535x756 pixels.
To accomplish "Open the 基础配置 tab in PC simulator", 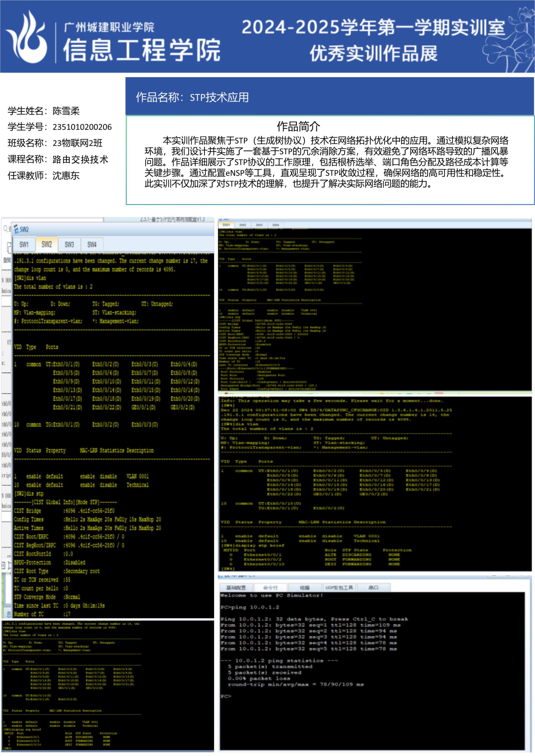I will (236, 588).
